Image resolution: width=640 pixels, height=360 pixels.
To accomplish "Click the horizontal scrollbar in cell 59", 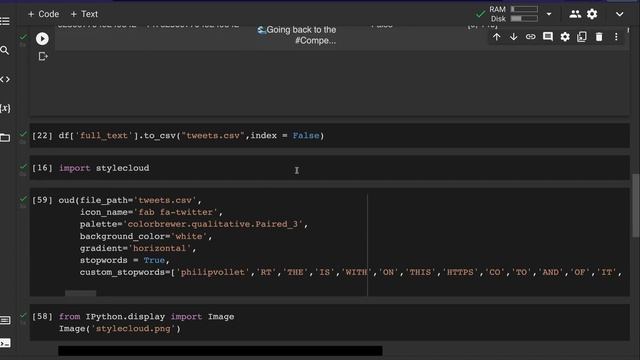I will (80, 293).
